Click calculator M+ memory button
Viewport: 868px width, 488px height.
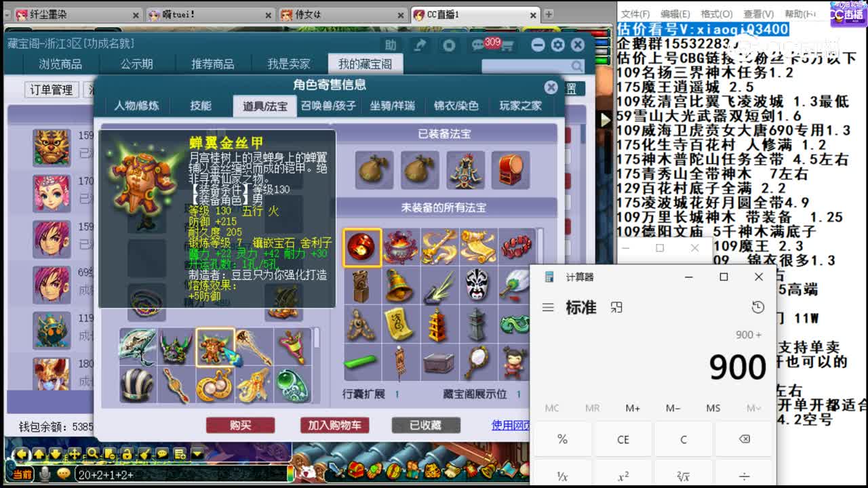coord(633,408)
